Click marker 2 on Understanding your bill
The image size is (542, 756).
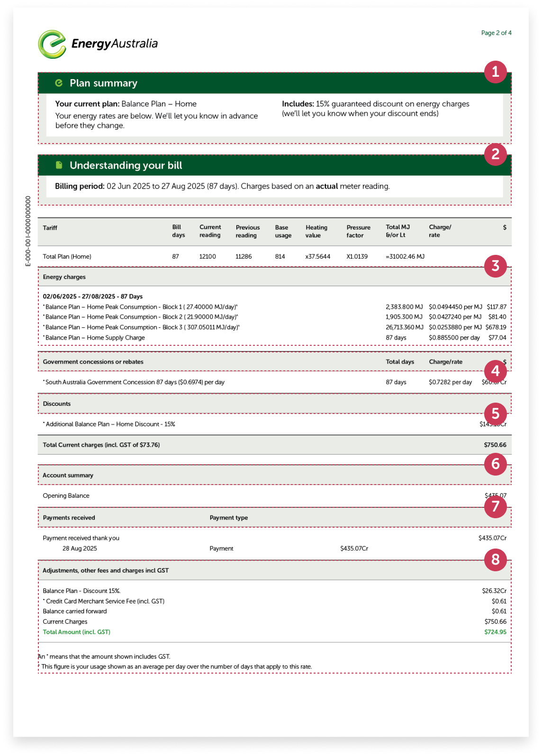click(495, 154)
